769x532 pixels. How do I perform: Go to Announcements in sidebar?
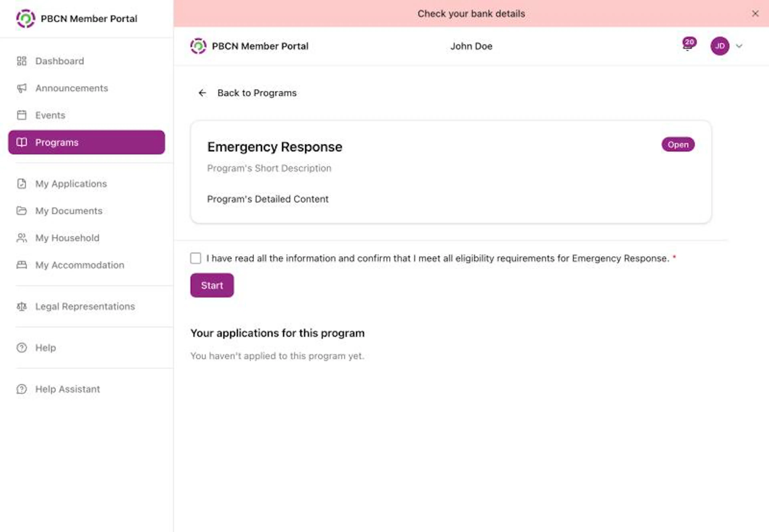[87, 88]
